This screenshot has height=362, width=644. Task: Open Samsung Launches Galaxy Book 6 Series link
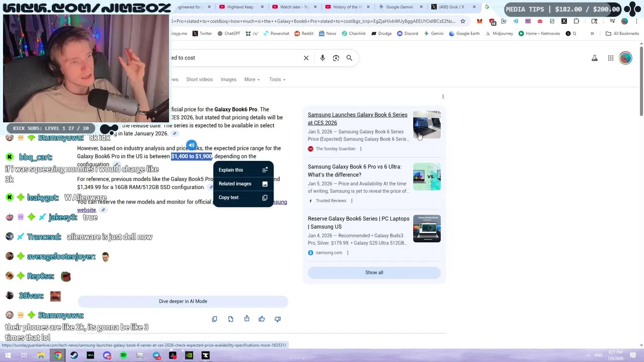(358, 119)
